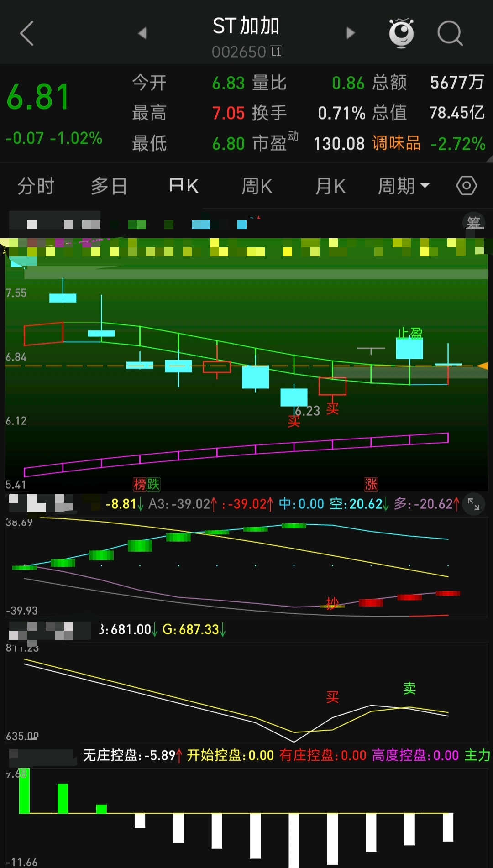Tap 有庄控盘 indicator value
The image size is (493, 868).
pyautogui.click(x=323, y=755)
